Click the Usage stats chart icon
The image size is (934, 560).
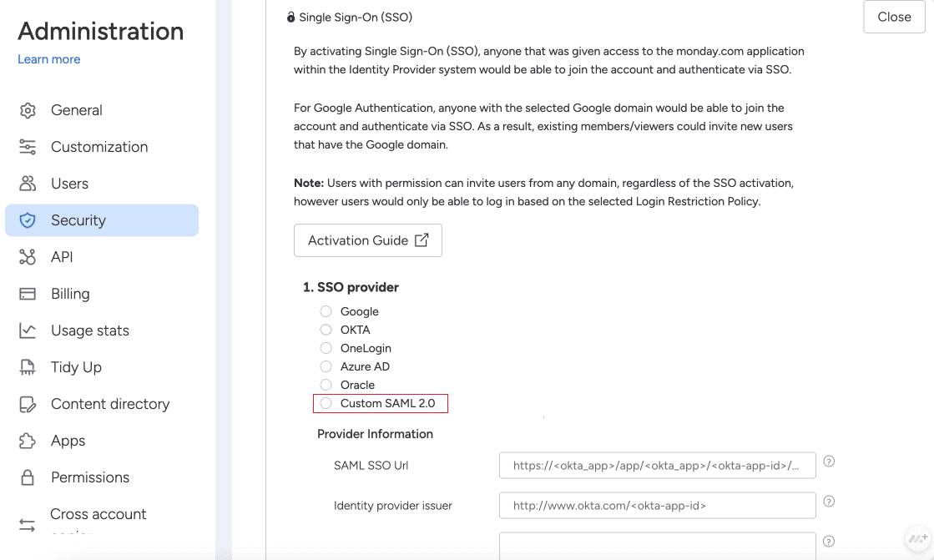28,330
